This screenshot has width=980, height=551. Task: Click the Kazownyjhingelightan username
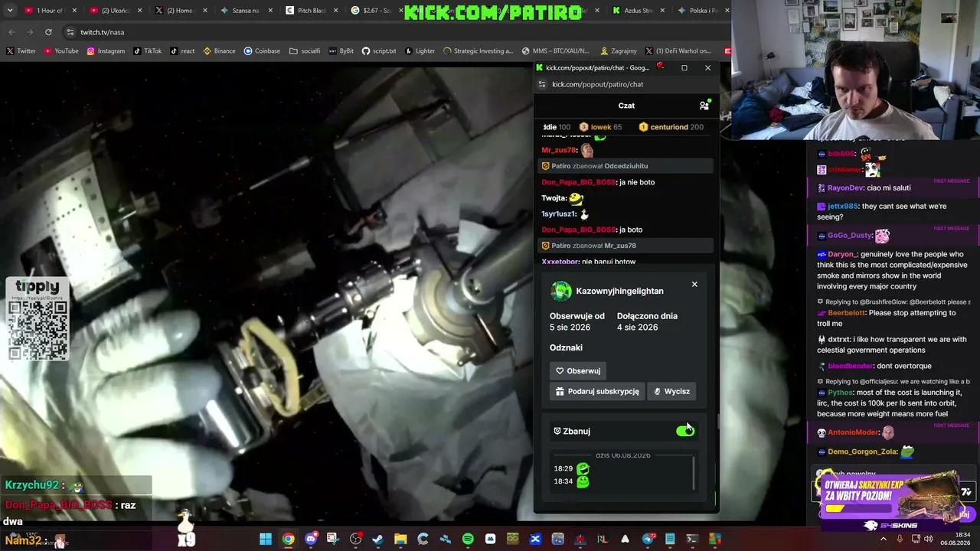pos(619,291)
